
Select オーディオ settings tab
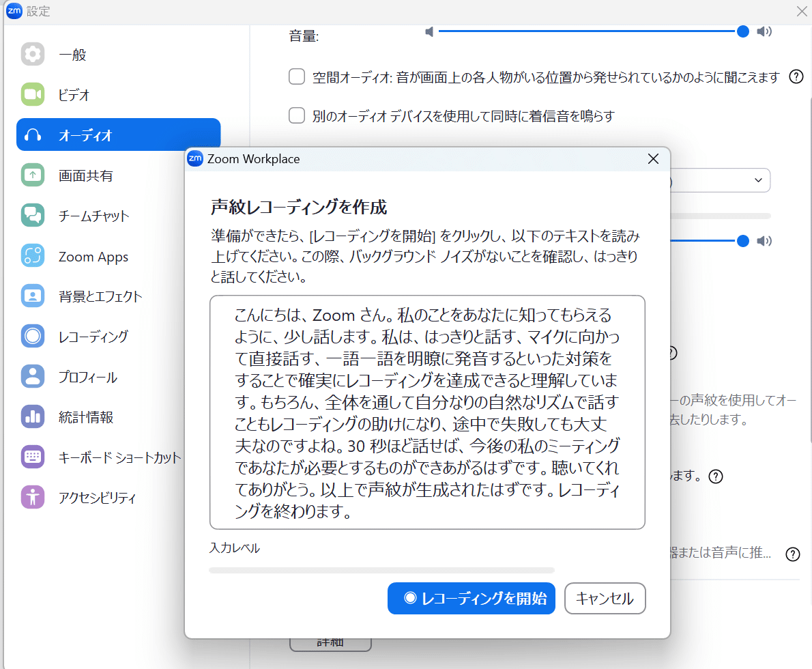[x=119, y=134]
